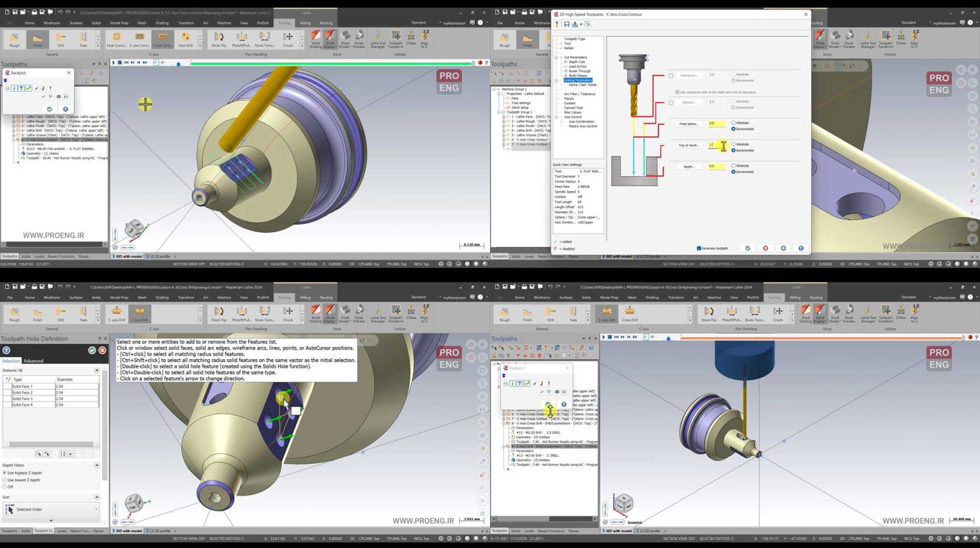The image size is (980, 548).
Task: Click the blue help icon in 3D High Speed Toolpaths dialog
Action: pyautogui.click(x=801, y=248)
